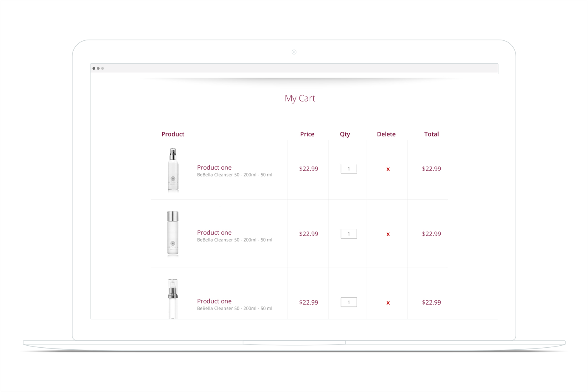Delete the second cart item via the x icon
Viewport: 588px width, 392px height.
click(388, 234)
